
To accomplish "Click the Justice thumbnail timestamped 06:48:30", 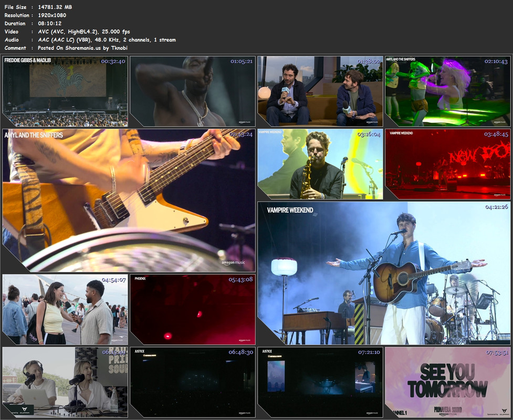I will (193, 382).
